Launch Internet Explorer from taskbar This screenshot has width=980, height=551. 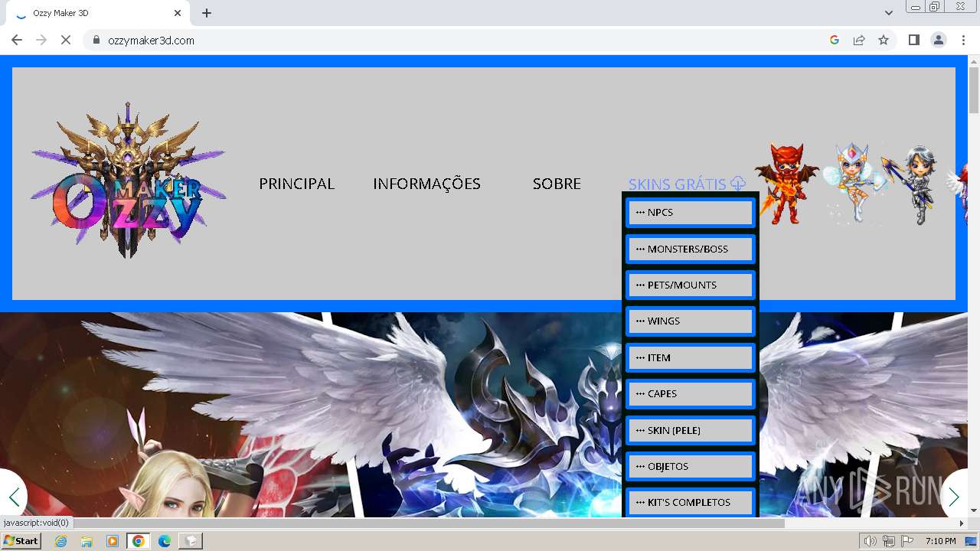61,541
